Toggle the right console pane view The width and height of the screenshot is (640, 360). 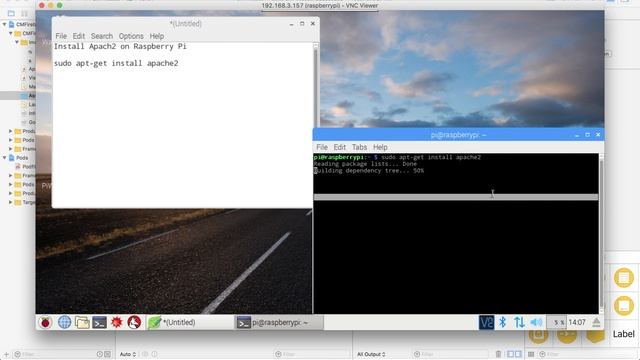tap(518, 354)
